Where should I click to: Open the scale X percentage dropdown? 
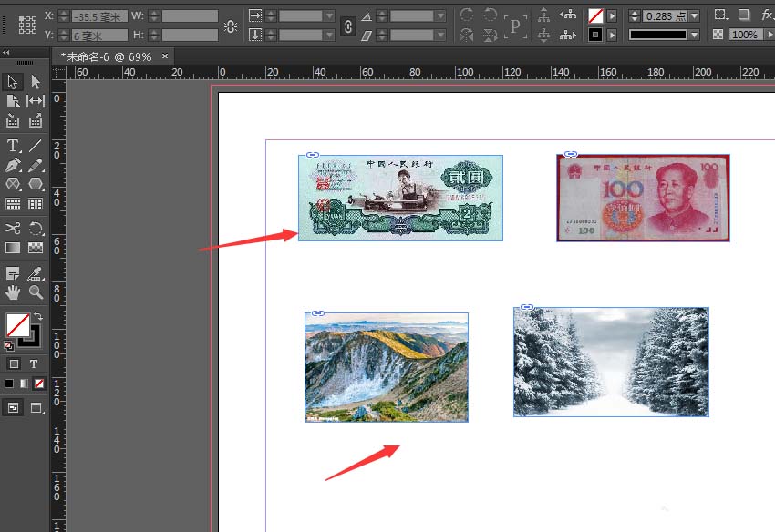pos(330,16)
